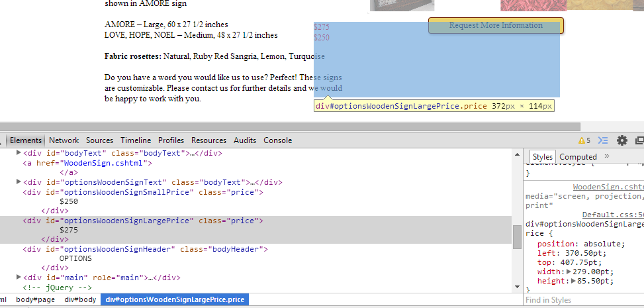Expand the width shorthand property
This screenshot has height=308, width=644.
569,272
